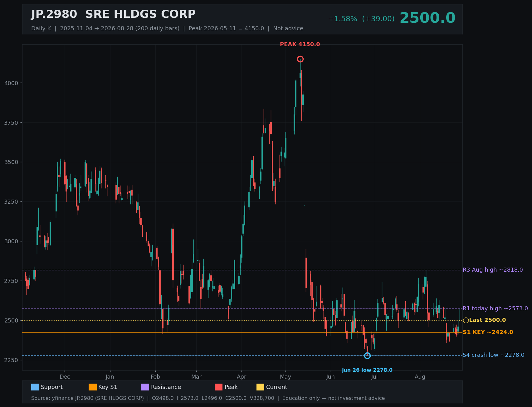Select the red peak circle marker at 4150
Viewport: 532px width, 407px height.
[x=300, y=59]
